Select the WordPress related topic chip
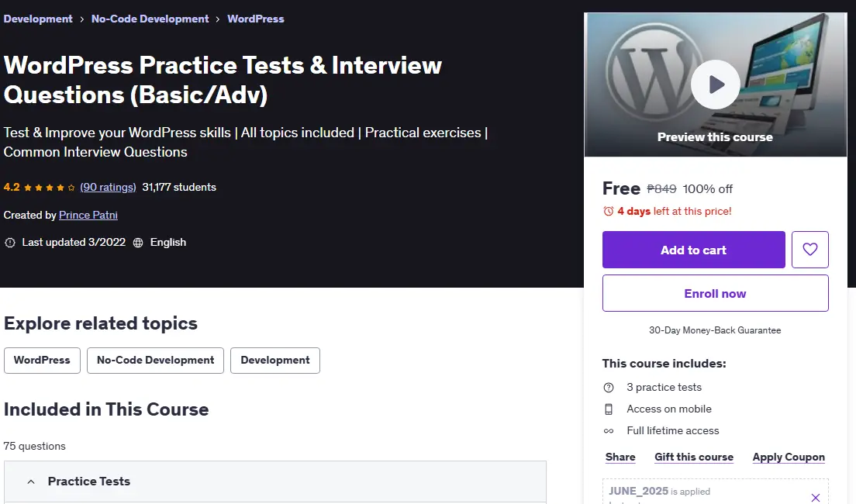 42,361
